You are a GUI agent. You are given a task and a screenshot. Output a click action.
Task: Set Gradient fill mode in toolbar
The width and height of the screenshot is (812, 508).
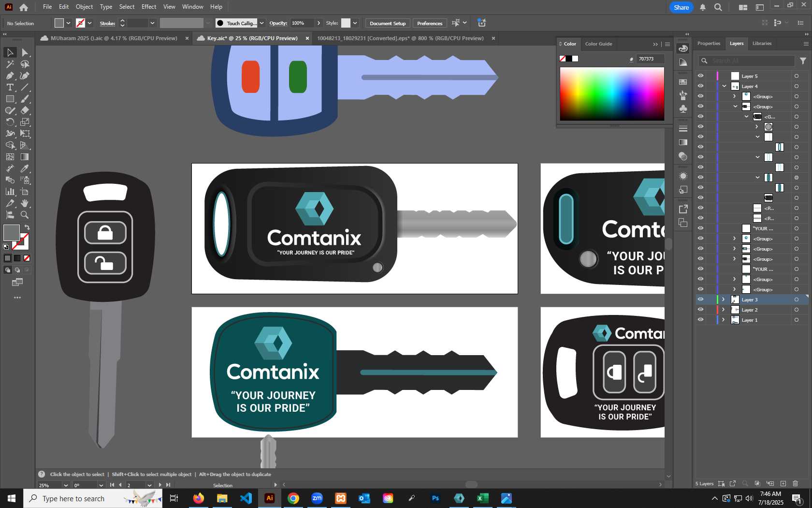pyautogui.click(x=17, y=258)
